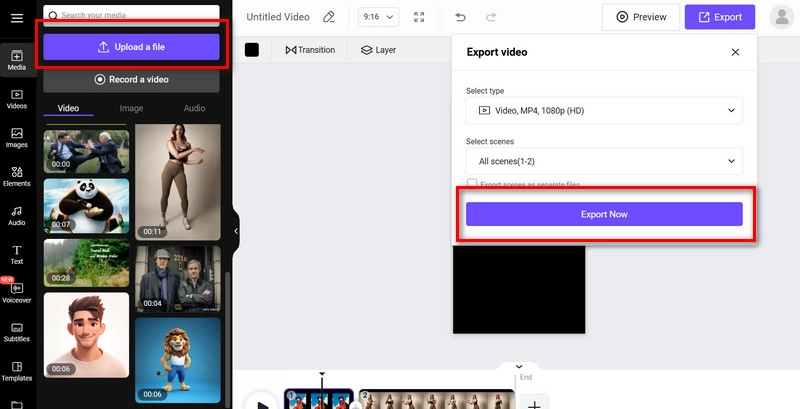Select the dancing woman 00:11 thumbnail
The height and width of the screenshot is (409, 800).
click(178, 182)
